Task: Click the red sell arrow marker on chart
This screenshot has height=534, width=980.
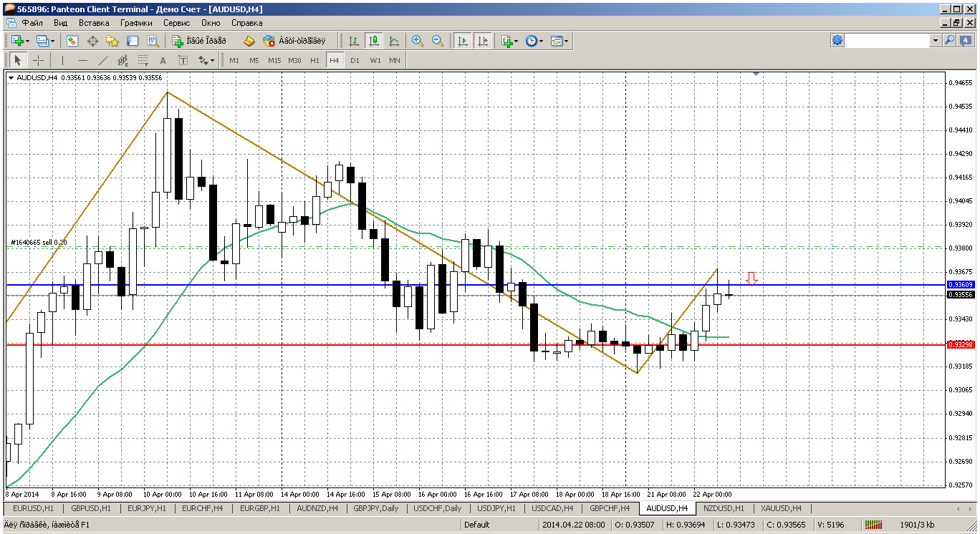Action: tap(751, 279)
